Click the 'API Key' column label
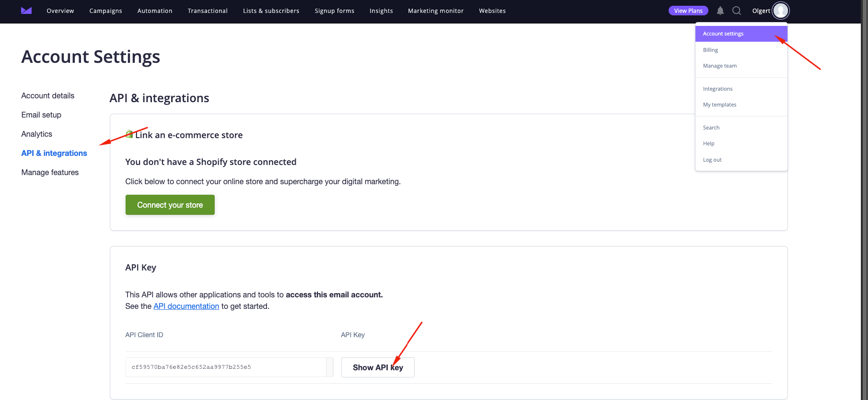This screenshot has height=400, width=868. [353, 335]
